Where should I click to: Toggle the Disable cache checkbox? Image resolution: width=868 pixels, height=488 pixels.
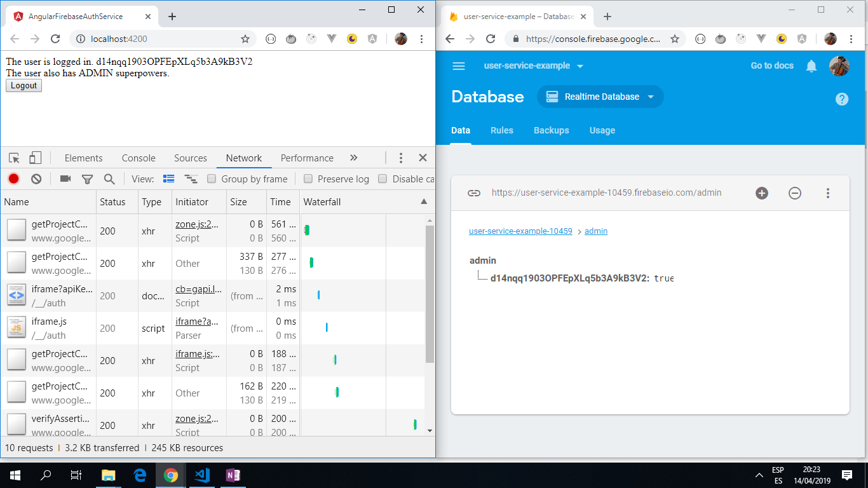(383, 179)
